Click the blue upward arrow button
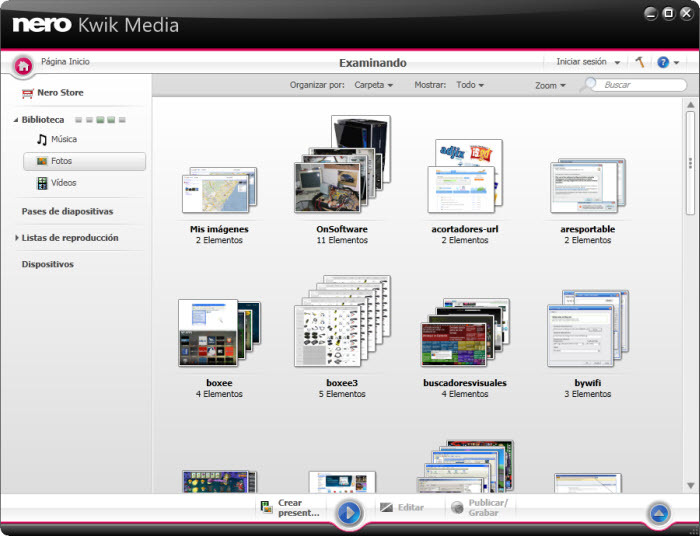The width and height of the screenshot is (700, 536). pyautogui.click(x=659, y=513)
